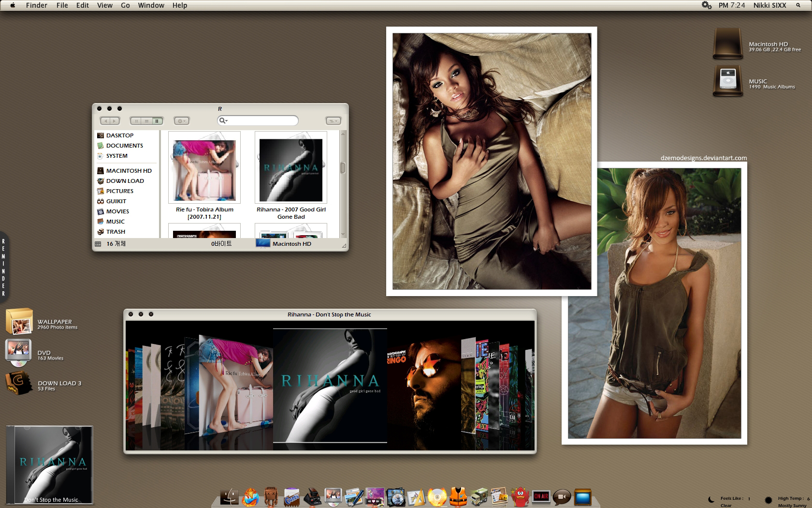Open the Candy bar dock icon
Viewport: 812px width, 508px height.
tap(292, 497)
